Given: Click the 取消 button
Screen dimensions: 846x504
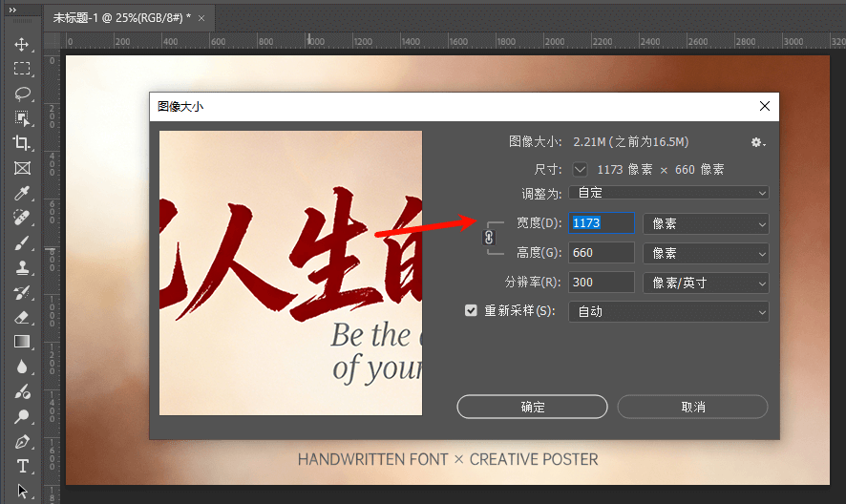Looking at the screenshot, I should (692, 407).
